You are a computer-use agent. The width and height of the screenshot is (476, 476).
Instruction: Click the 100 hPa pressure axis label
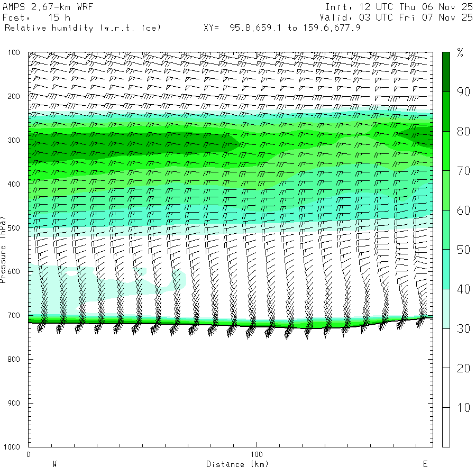[14, 53]
